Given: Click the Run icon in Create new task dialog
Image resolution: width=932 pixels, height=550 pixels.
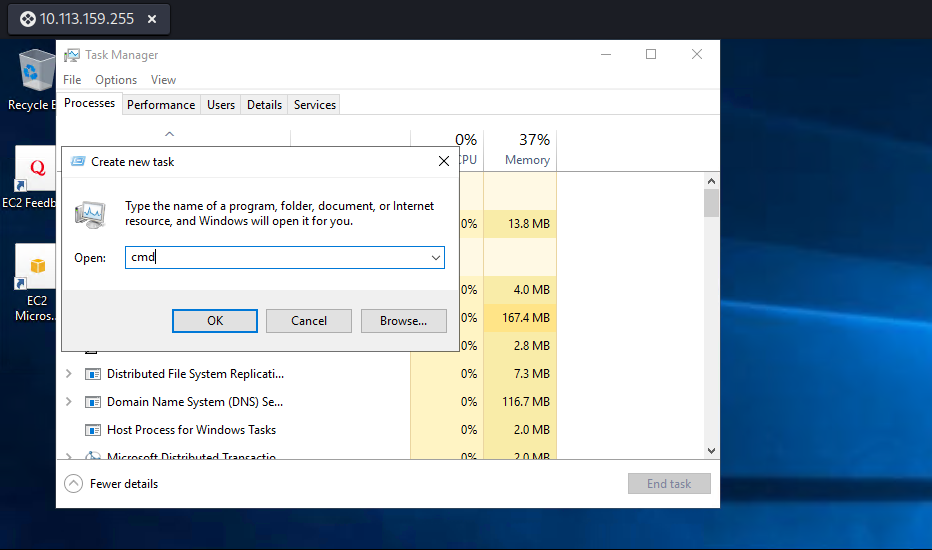Looking at the screenshot, I should tap(90, 214).
